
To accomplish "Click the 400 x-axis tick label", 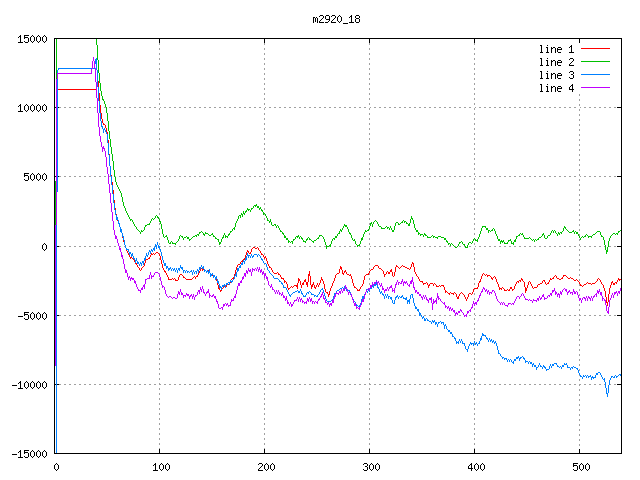I will [x=475, y=467].
